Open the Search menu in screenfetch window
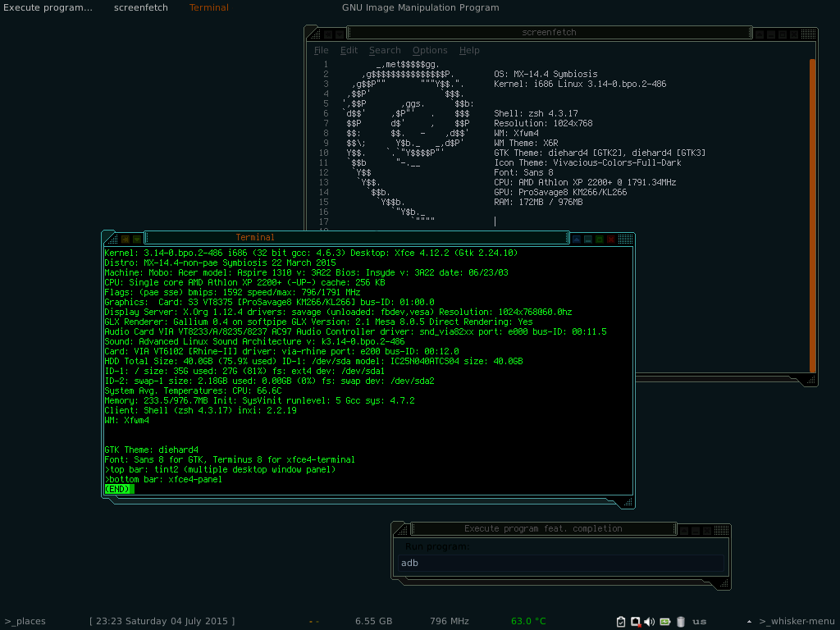840x630 pixels. pyautogui.click(x=385, y=50)
